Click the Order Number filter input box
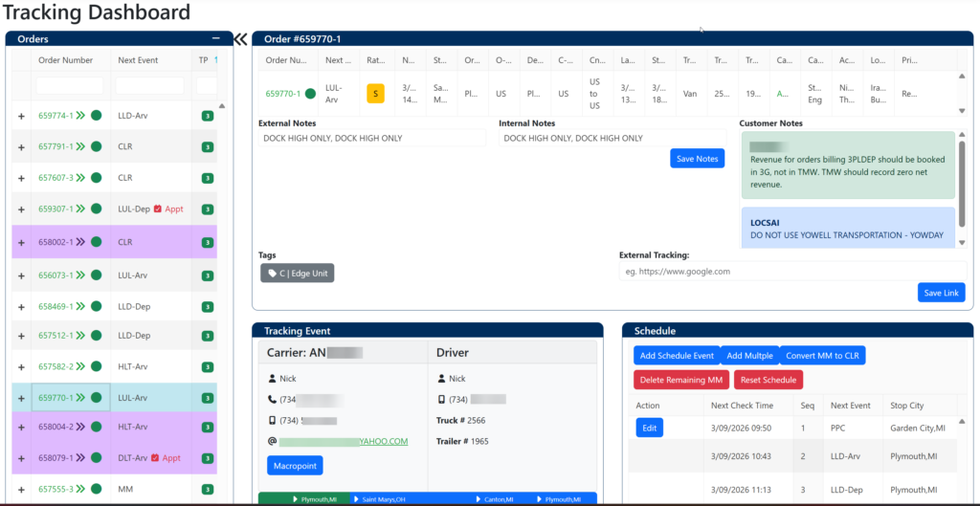This screenshot has height=506, width=980. coord(71,85)
